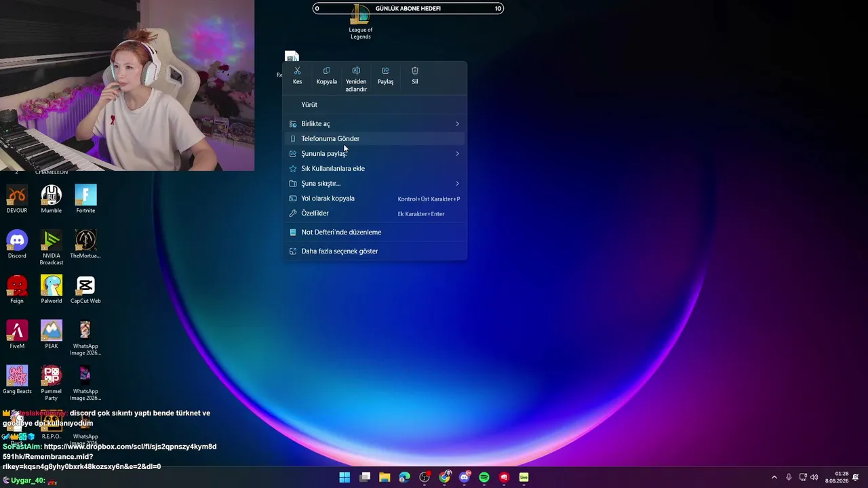
Task: Click the Kes (cut) scissors icon
Action: (x=297, y=70)
